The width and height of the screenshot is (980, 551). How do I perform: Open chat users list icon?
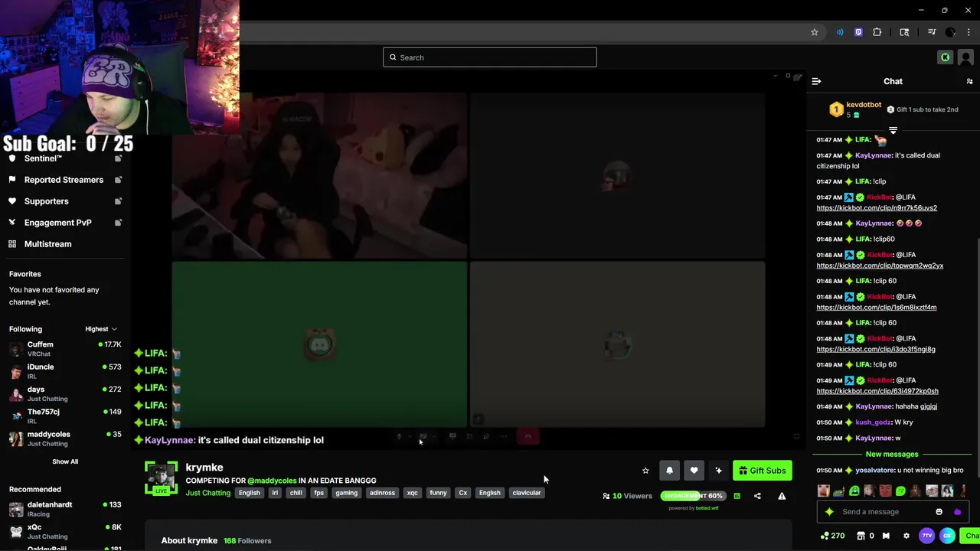(969, 81)
